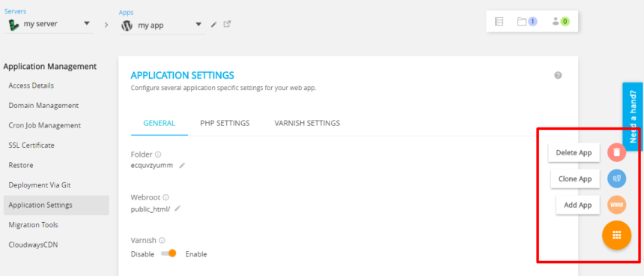Click the orange grid floating action button
This screenshot has height=276, width=644.
tap(616, 235)
